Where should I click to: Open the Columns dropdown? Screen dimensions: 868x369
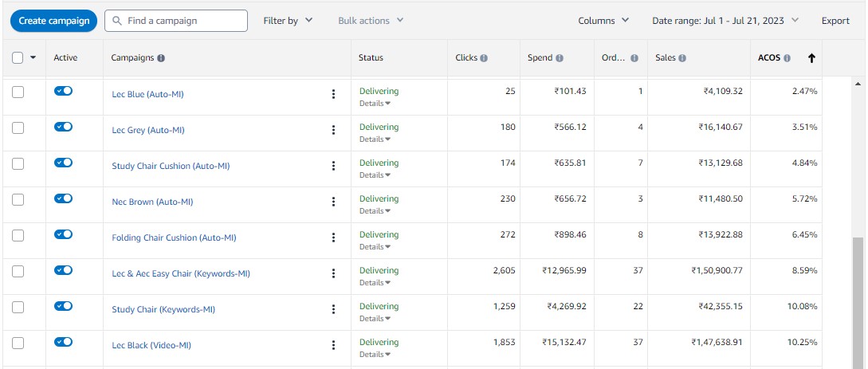tap(603, 21)
